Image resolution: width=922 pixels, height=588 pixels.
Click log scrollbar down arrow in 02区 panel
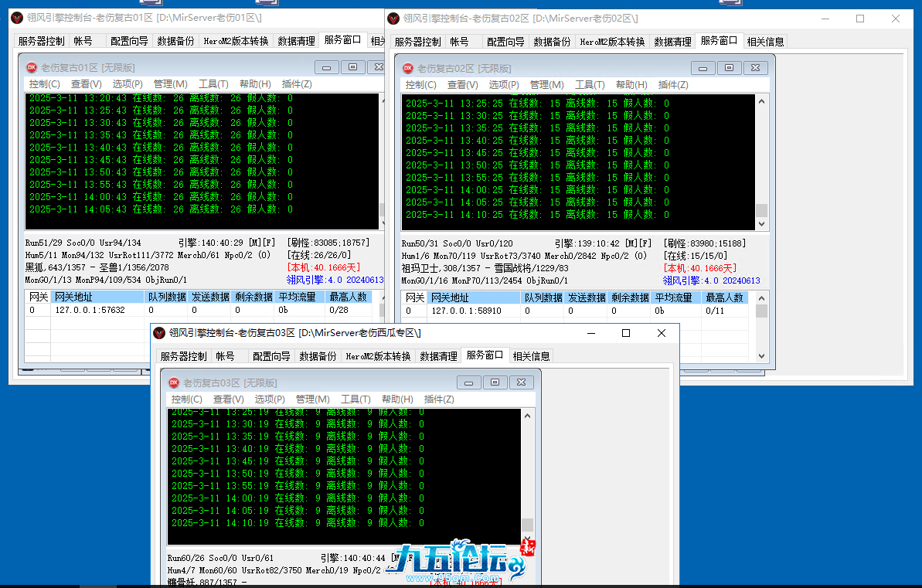coord(761,224)
